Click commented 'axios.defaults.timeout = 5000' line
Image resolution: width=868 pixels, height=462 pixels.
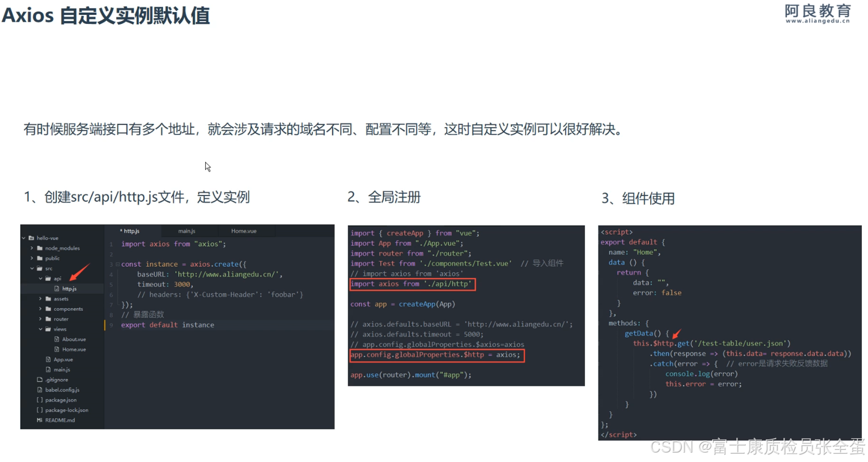417,335
